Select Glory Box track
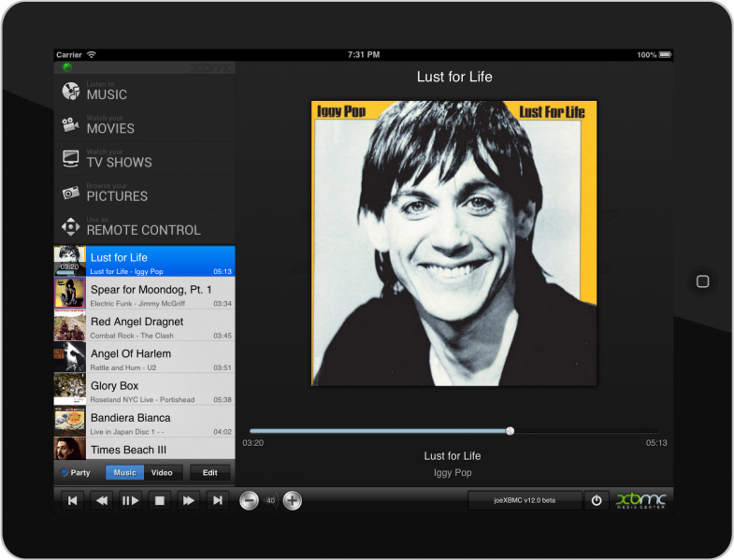 [145, 390]
